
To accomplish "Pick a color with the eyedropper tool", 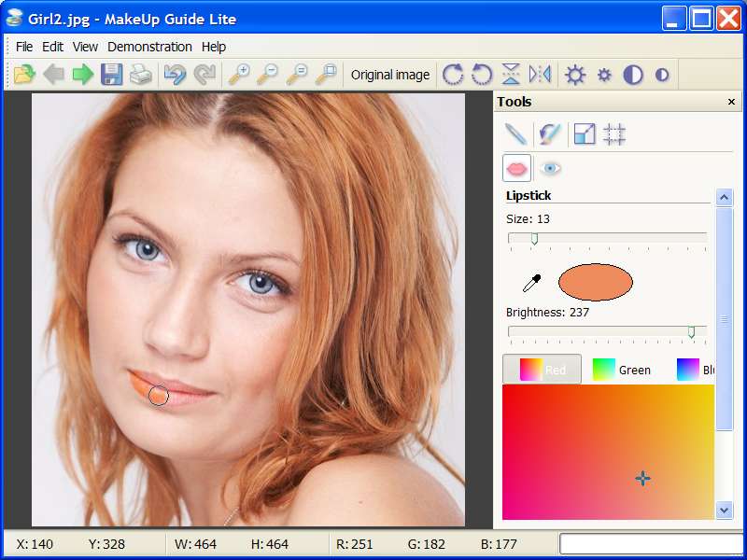I will point(531,283).
